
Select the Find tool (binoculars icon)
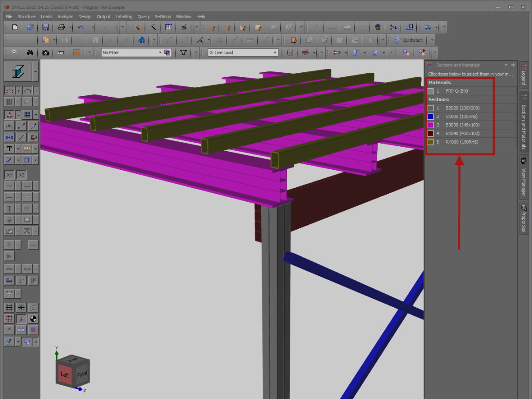point(29,52)
